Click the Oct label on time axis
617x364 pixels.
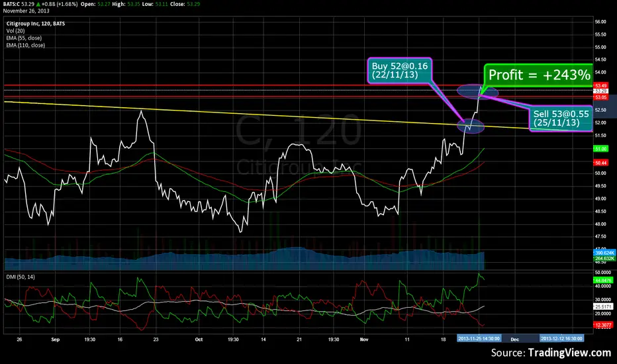coord(199,340)
